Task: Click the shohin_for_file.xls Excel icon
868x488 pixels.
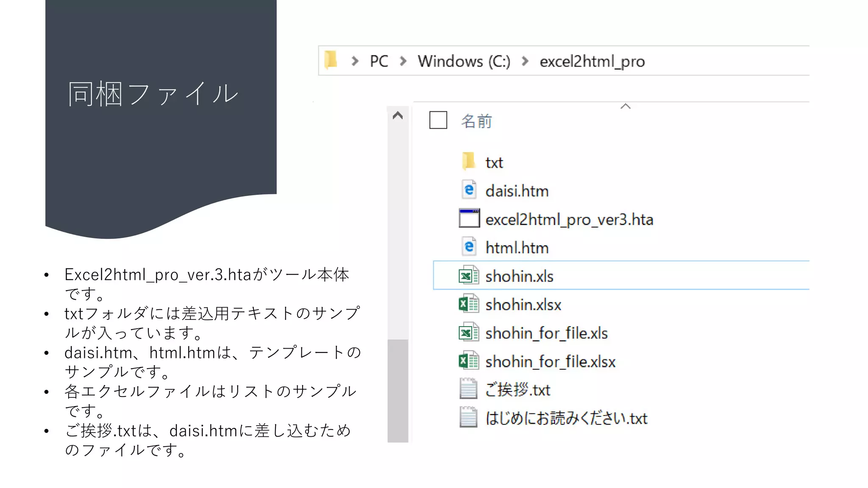Action: [469, 333]
